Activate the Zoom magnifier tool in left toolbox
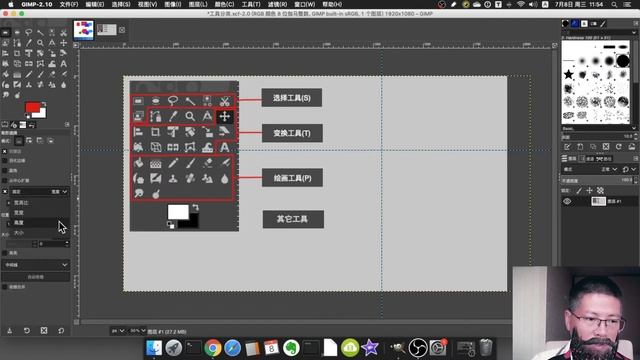640x360 pixels. point(40,43)
